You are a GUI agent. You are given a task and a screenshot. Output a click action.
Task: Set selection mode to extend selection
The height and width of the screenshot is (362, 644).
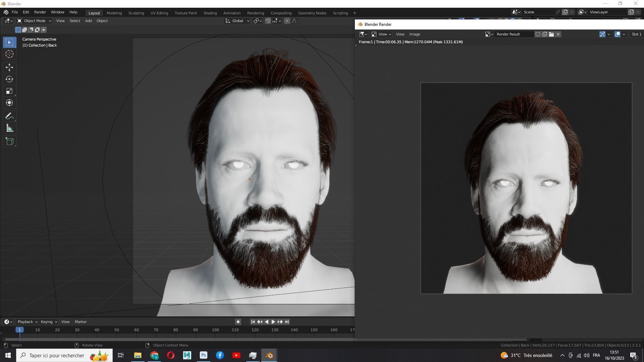point(24,30)
